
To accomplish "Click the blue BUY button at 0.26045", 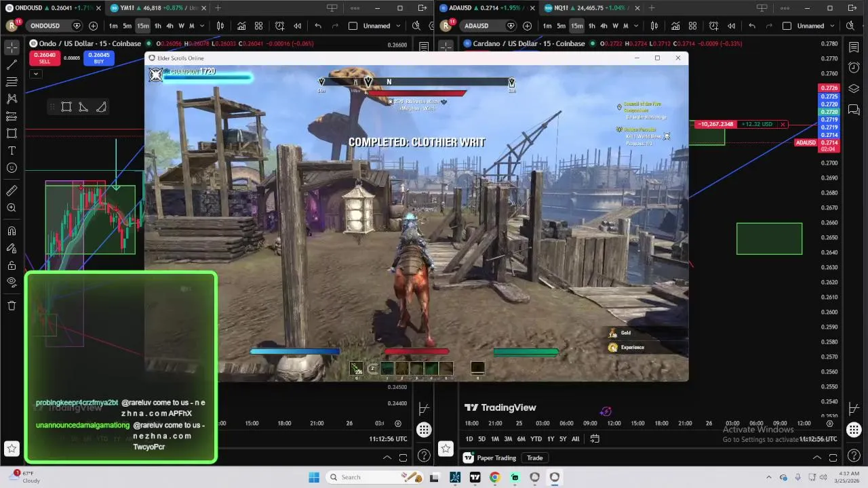I will (x=98, y=58).
